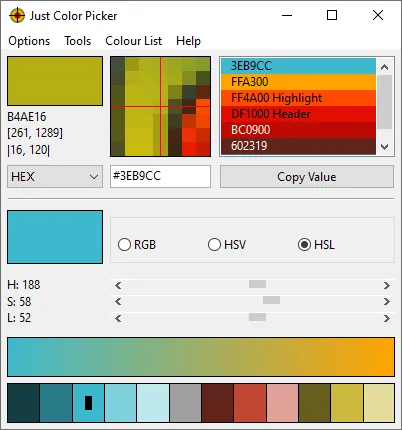Click the colour list scroll up arrow
The width and height of the screenshot is (402, 430).
[x=384, y=67]
